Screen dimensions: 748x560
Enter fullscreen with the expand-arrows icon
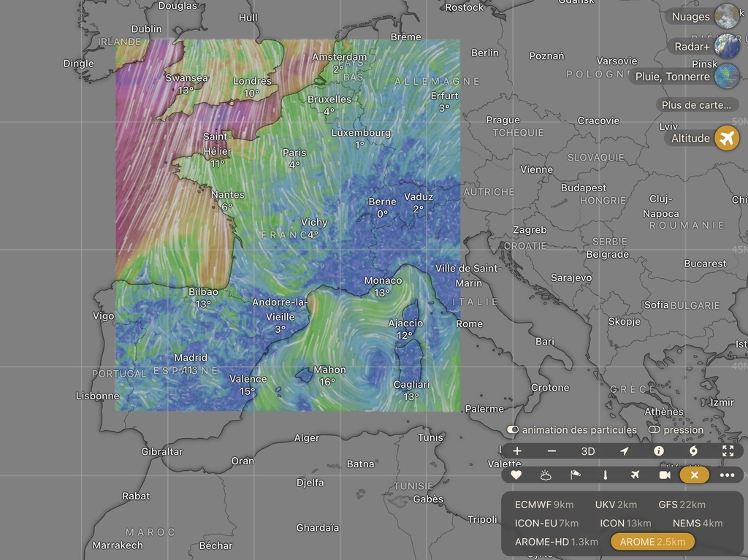(x=728, y=450)
